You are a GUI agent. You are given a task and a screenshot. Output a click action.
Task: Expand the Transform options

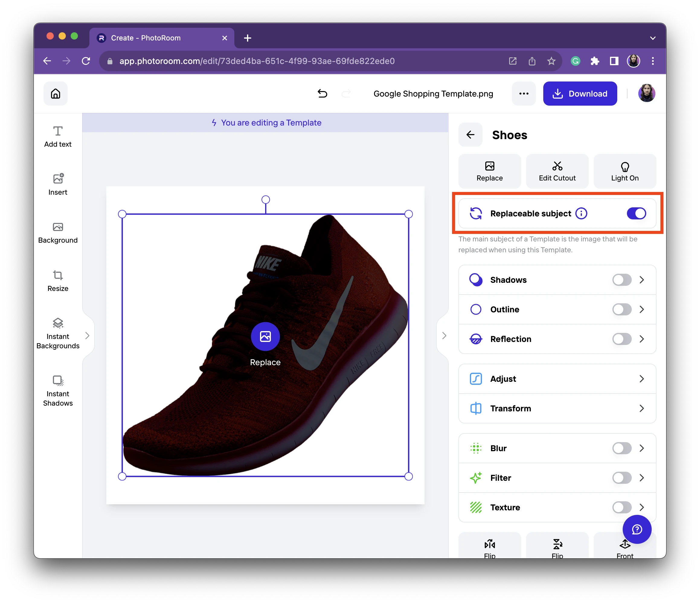(557, 408)
